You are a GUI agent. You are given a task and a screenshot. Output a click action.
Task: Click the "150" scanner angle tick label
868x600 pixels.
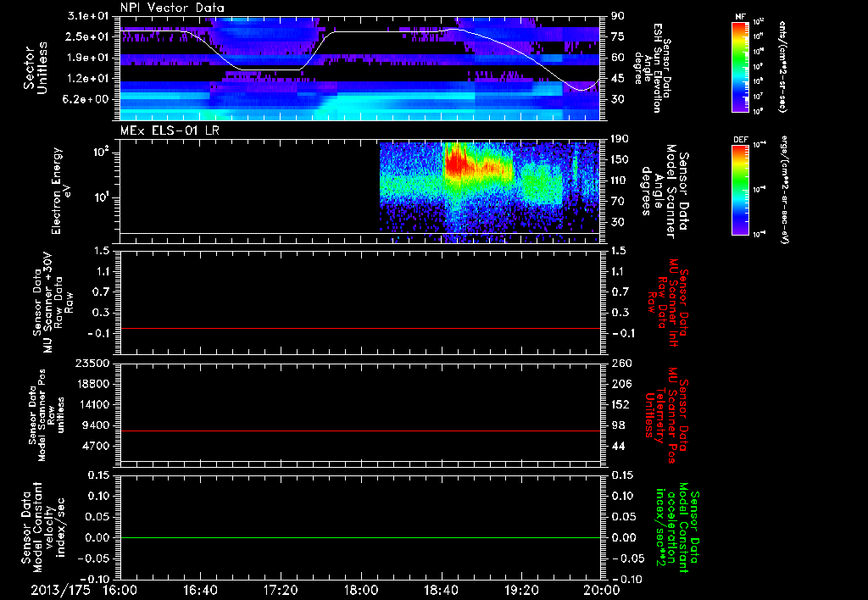point(621,159)
